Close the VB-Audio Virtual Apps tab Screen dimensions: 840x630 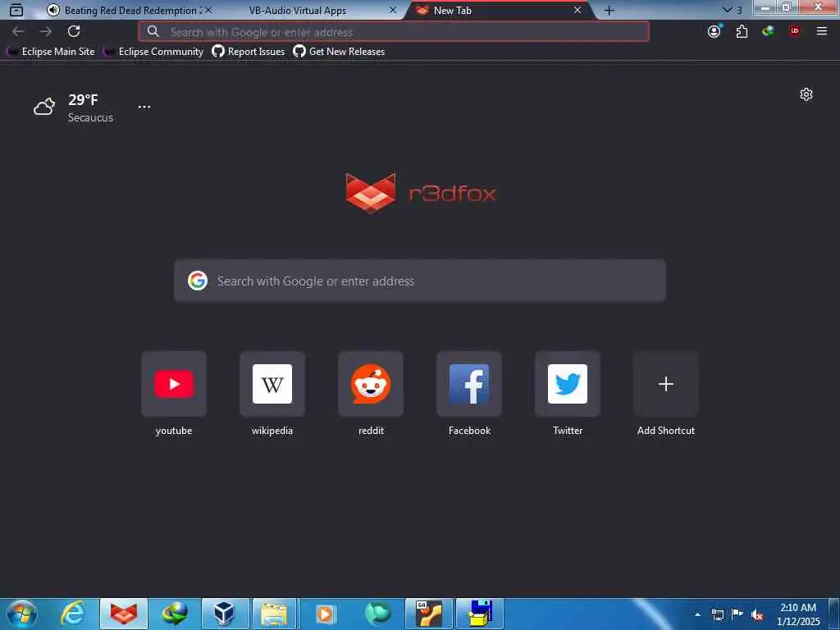click(393, 10)
